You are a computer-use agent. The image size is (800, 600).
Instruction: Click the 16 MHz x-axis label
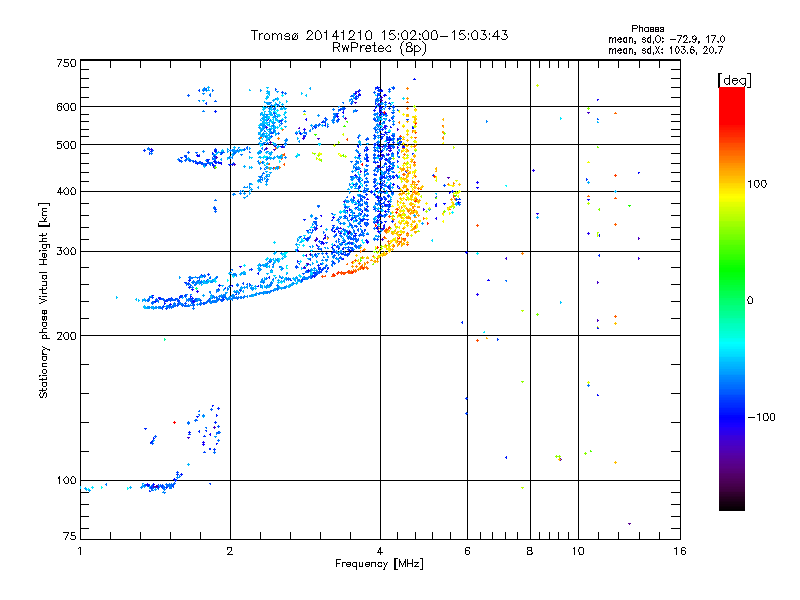click(x=680, y=551)
